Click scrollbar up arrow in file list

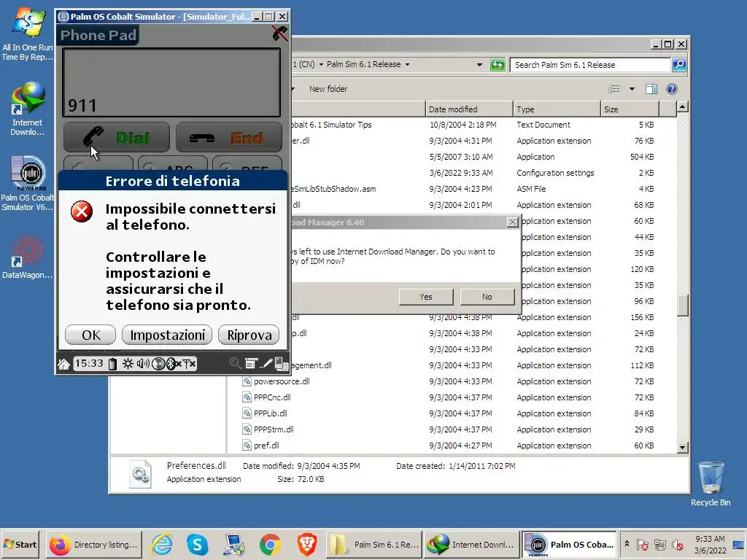(x=682, y=106)
